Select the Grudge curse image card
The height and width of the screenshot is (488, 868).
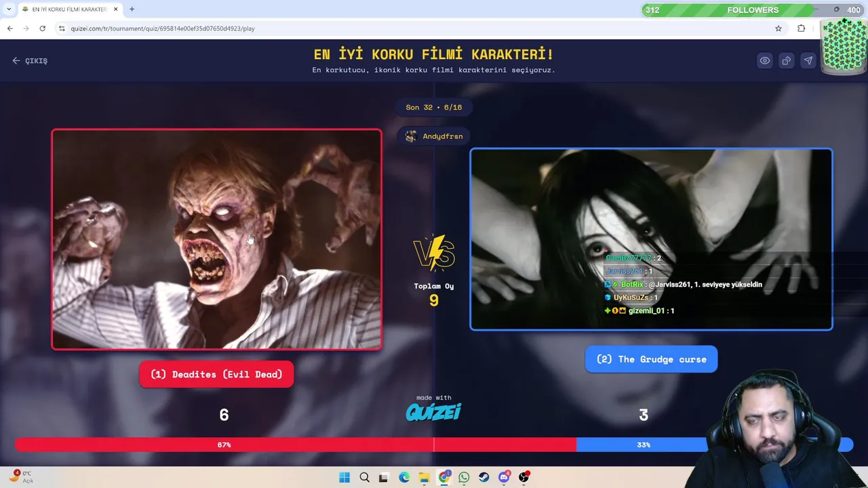coord(651,239)
